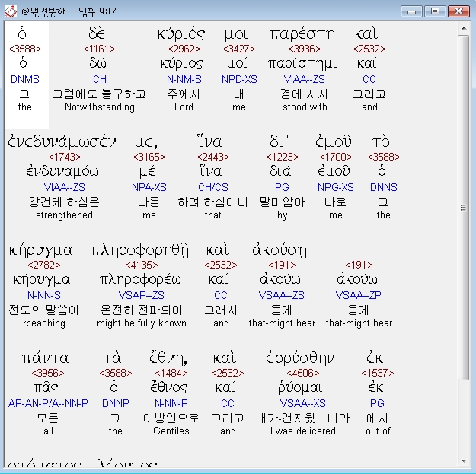Click the Greek word πληροφορηθῇ
The width and height of the screenshot is (476, 474).
tap(139, 250)
